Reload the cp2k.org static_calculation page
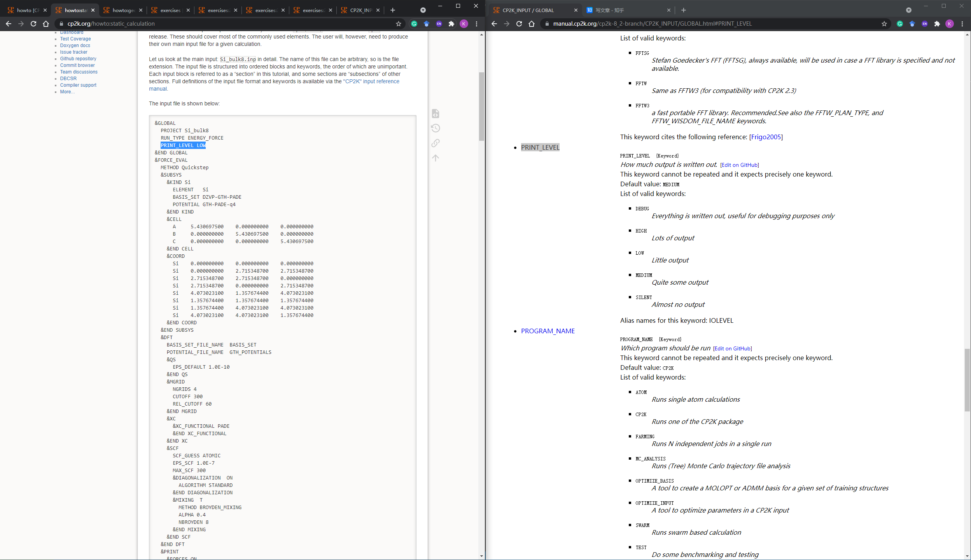This screenshot has height=560, width=971. point(33,24)
